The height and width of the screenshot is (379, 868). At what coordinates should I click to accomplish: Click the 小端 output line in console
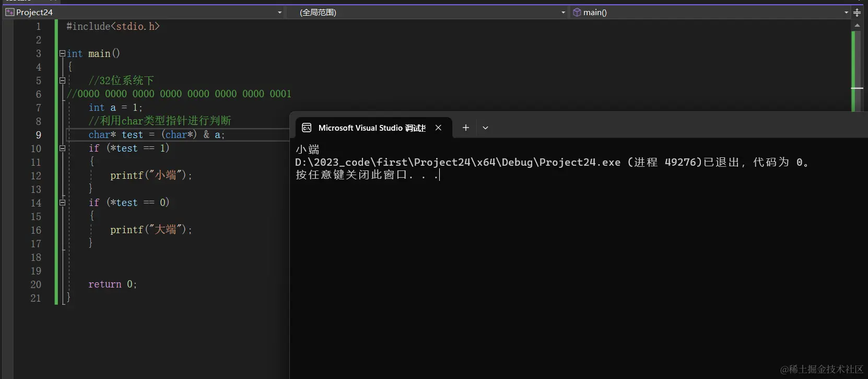coord(308,150)
